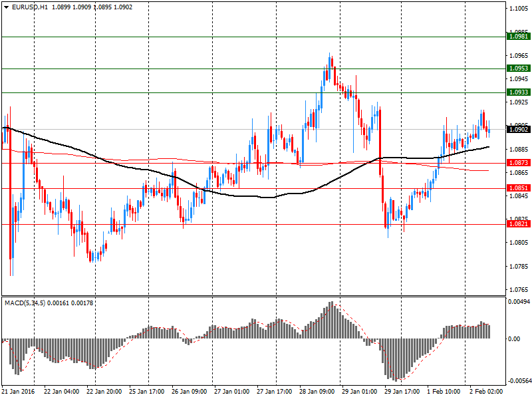Select the green 1.0981 resistance price label
Screen dimensions: 532x399
(519, 37)
